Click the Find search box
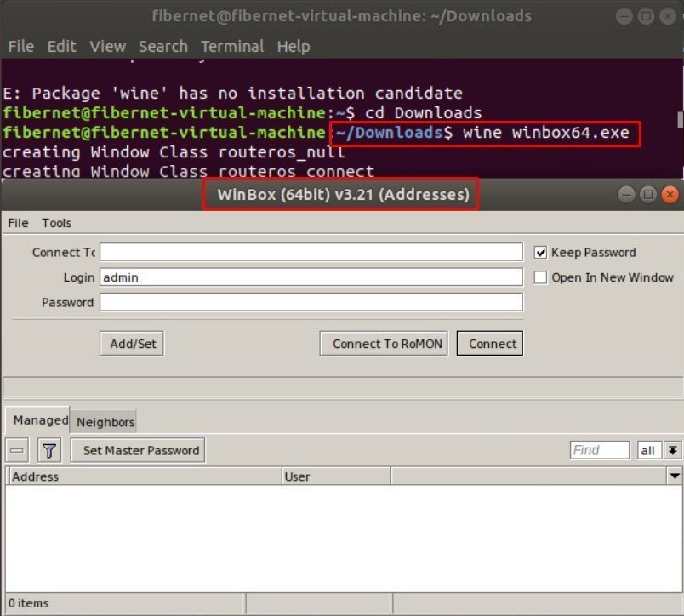The height and width of the screenshot is (616, 684). tap(600, 450)
